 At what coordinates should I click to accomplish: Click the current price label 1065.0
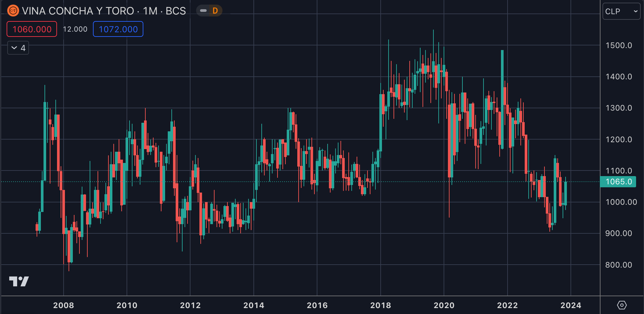(x=618, y=182)
